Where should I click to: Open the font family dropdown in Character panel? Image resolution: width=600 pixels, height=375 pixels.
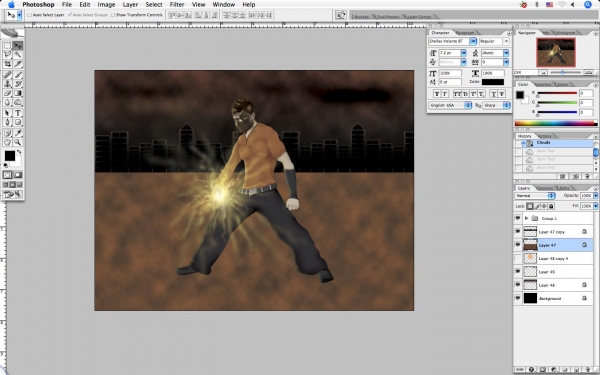473,41
